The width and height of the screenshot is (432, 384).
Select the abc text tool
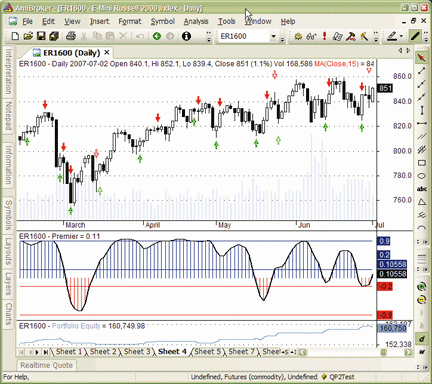coord(422,189)
